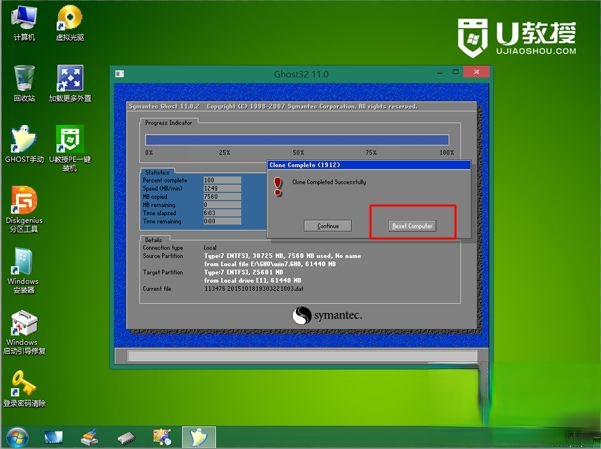Click the MB copied value 7560
Image resolution: width=601 pixels, height=449 pixels.
[222, 196]
